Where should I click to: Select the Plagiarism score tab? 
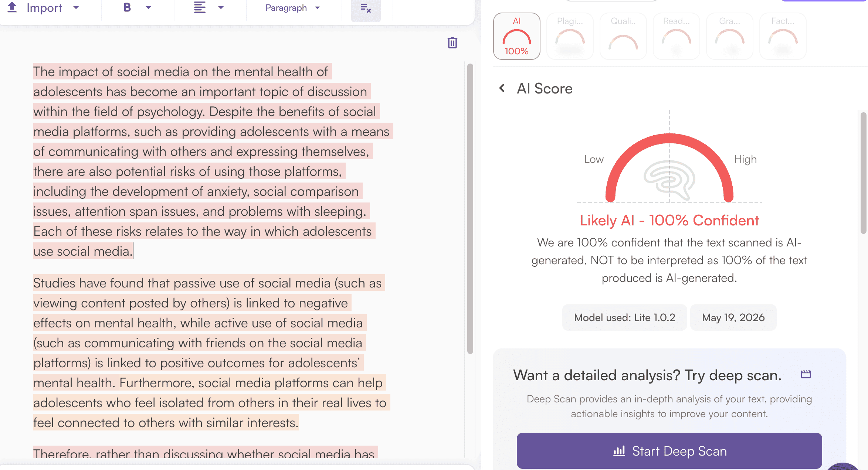click(x=570, y=36)
